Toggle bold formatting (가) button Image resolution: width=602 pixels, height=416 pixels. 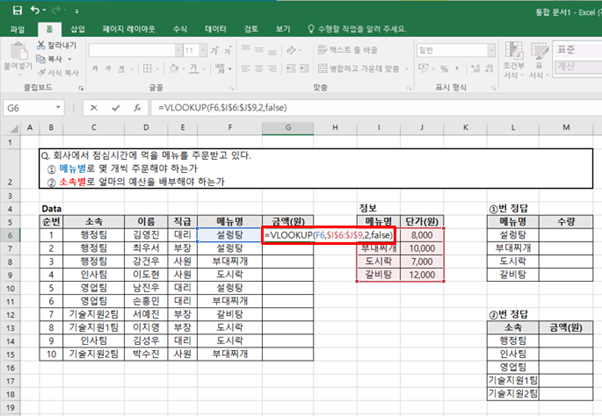click(x=95, y=69)
